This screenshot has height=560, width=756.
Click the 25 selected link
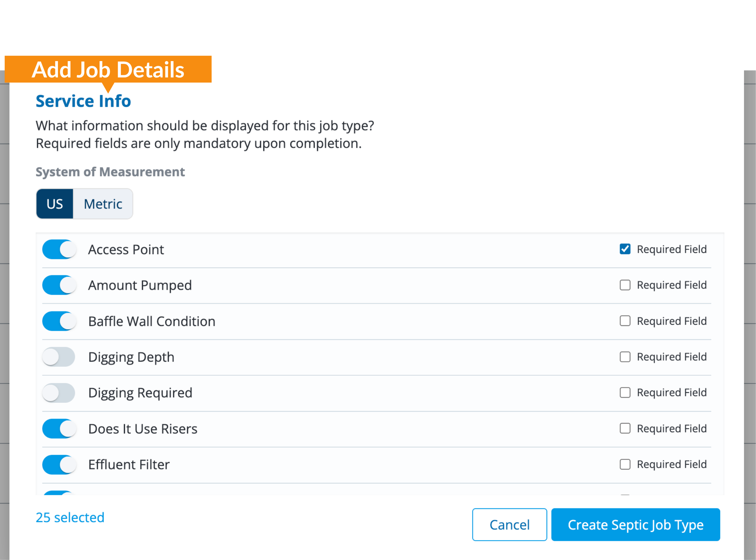[70, 518]
